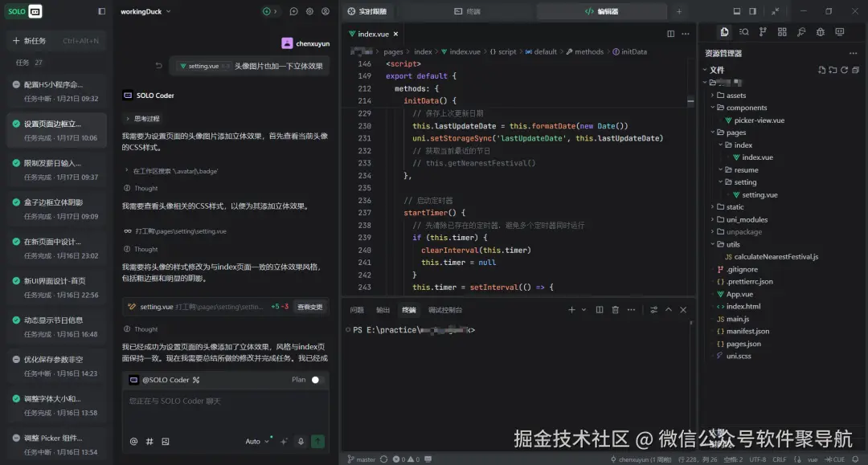Image resolution: width=868 pixels, height=465 pixels.
Task: Attach an image to chat input
Action: tap(165, 441)
